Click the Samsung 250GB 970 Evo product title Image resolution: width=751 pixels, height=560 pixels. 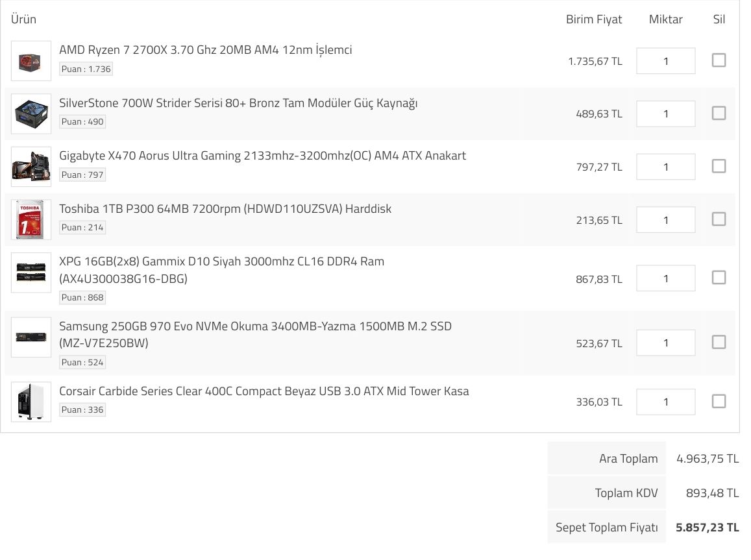pos(255,335)
